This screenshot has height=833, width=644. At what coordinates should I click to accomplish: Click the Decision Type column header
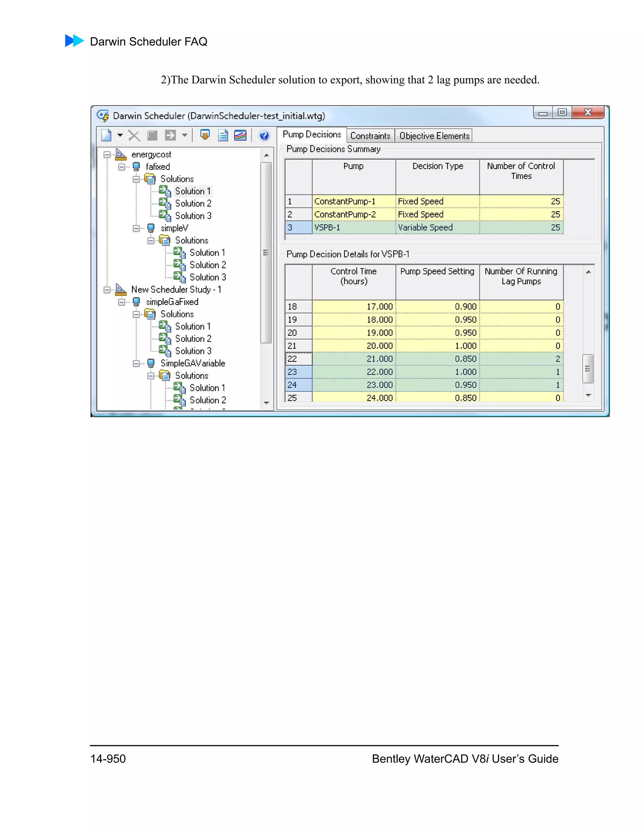tap(438, 177)
